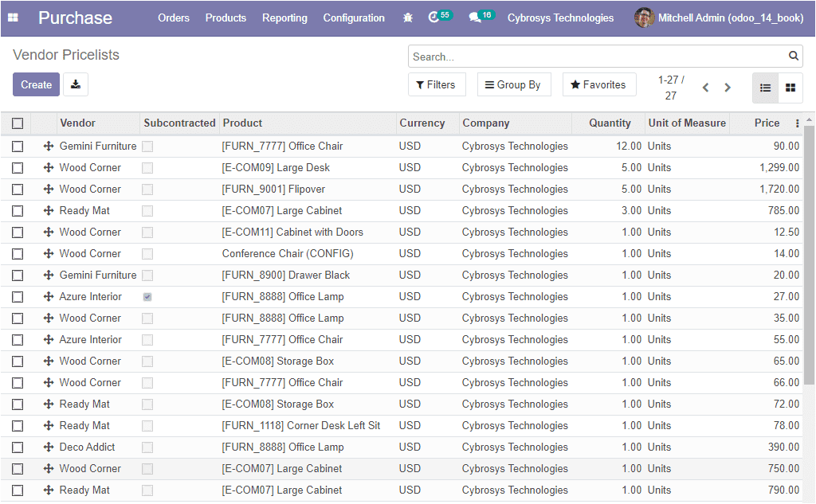This screenshot has height=504, width=816.
Task: Click the vertical scrollbar of the list
Action: tap(809, 255)
